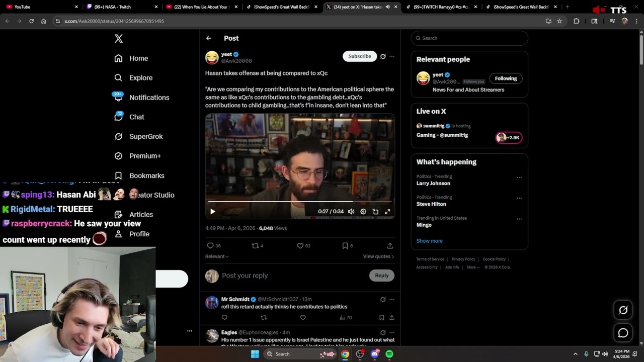
Task: Open more options for Mingo trend
Action: (519, 219)
